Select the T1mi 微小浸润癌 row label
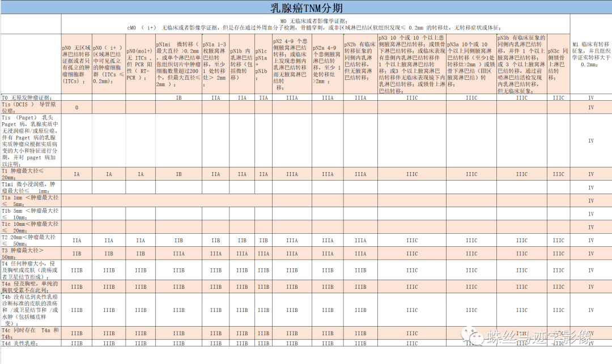Image resolution: width=612 pixels, height=364 pixels. click(x=31, y=187)
